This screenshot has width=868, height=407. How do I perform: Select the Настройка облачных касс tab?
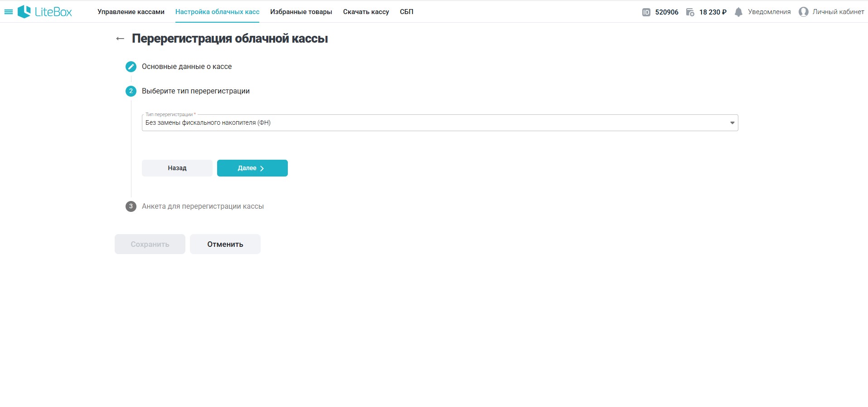coord(217,12)
